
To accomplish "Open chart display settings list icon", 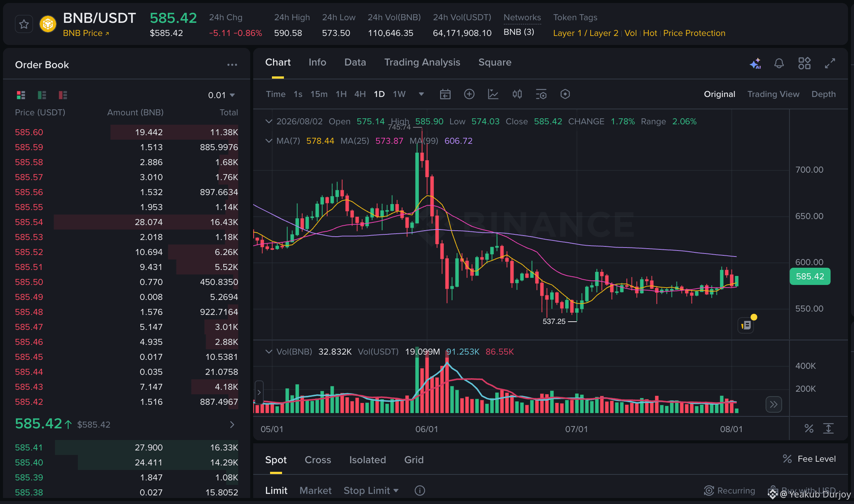I will [x=541, y=94].
